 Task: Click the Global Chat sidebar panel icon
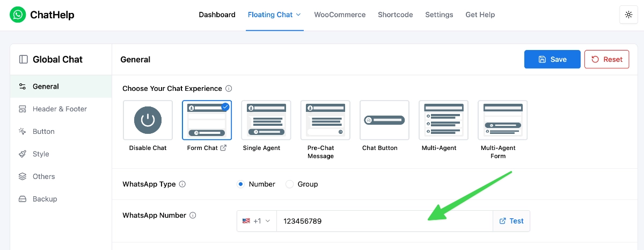[23, 60]
